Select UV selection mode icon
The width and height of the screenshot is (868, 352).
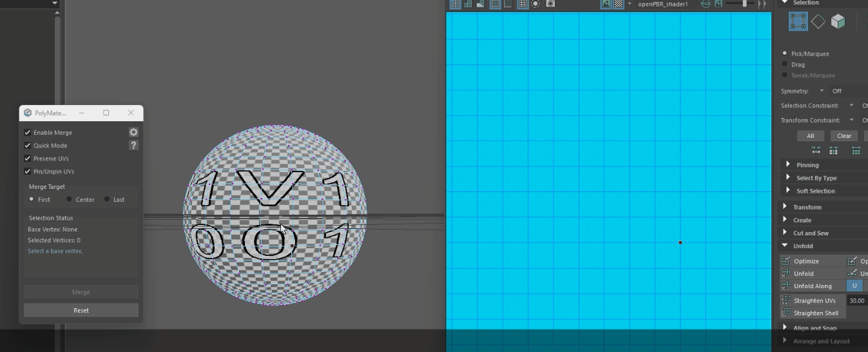(798, 21)
